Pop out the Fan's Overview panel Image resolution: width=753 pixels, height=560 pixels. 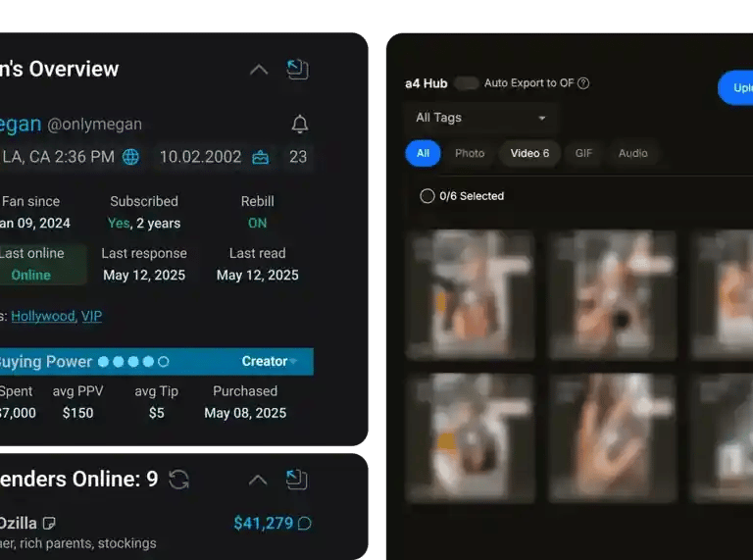click(297, 70)
